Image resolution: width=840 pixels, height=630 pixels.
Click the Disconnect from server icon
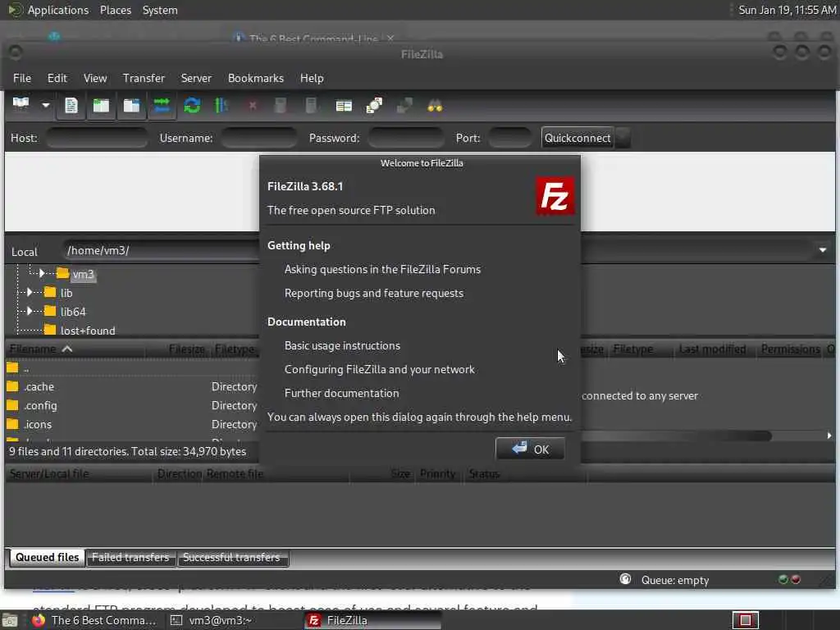[281, 106]
